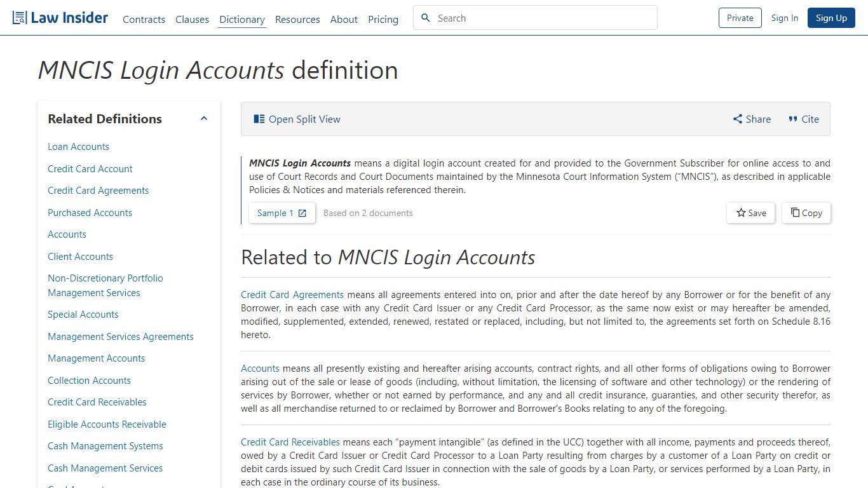This screenshot has width=868, height=488.
Task: Open the Cash Management Services definition
Action: [x=105, y=468]
